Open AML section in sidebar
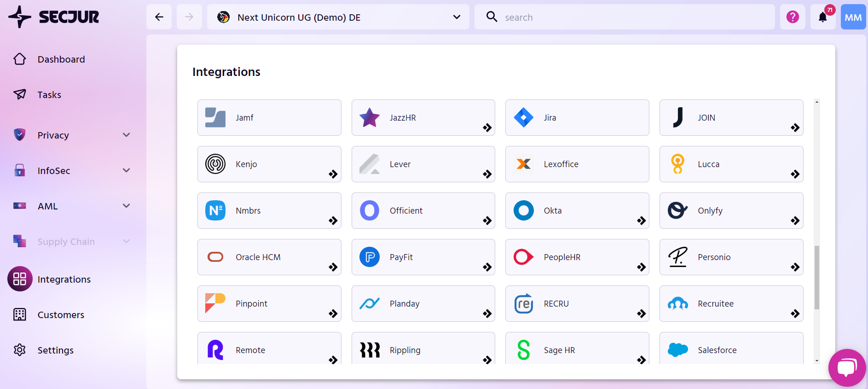The width and height of the screenshot is (868, 389). coord(48,206)
